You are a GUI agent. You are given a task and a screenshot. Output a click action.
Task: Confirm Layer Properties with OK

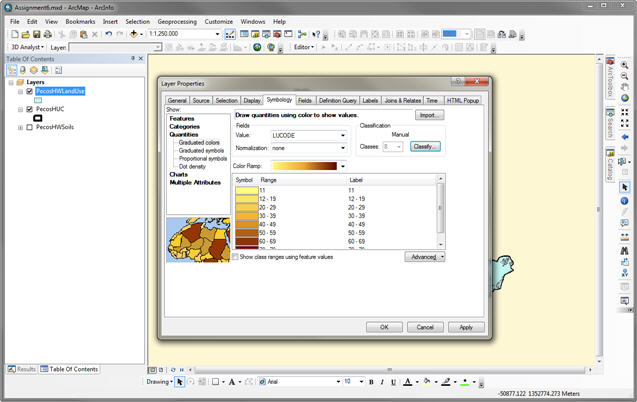coord(384,327)
